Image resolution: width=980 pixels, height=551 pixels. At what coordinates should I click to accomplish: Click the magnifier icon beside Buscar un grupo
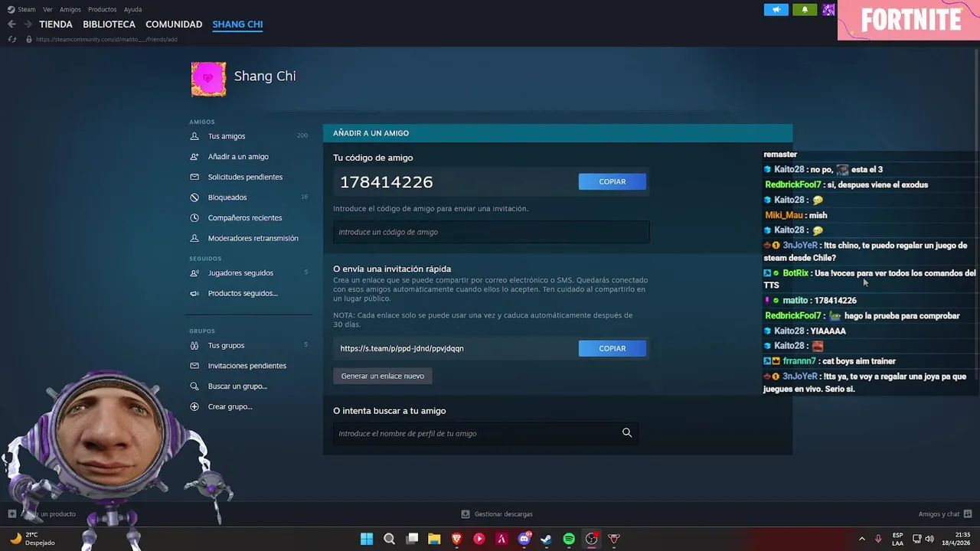(194, 386)
